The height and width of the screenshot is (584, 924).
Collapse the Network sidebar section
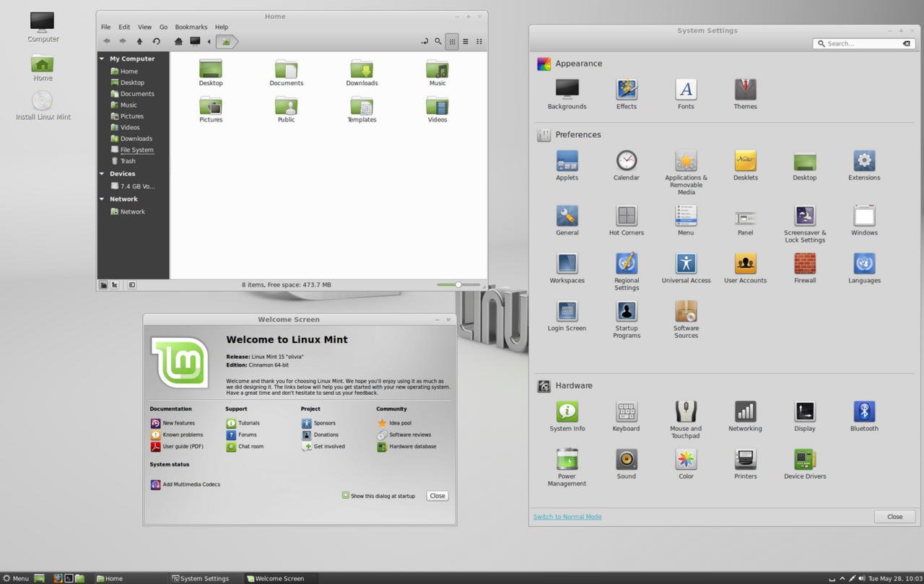(102, 199)
